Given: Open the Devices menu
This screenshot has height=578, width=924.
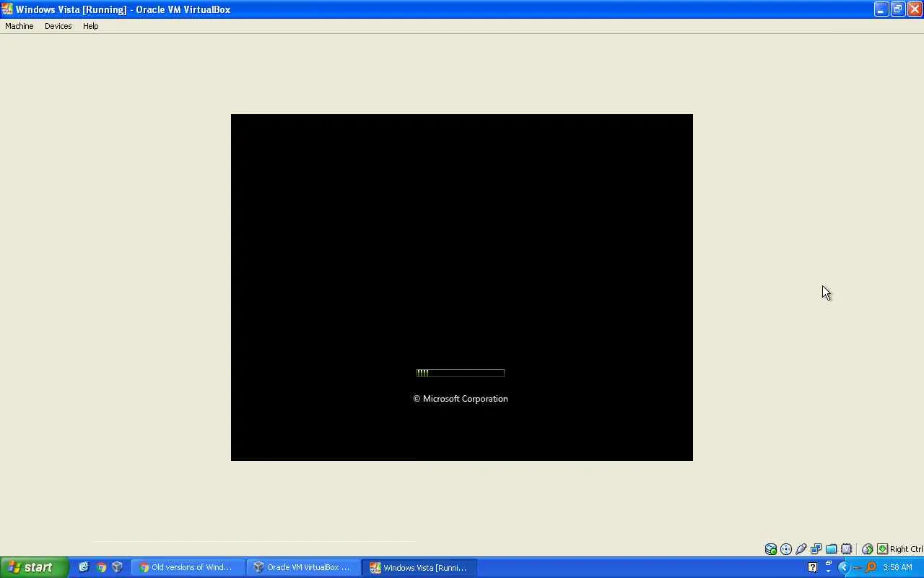Looking at the screenshot, I should click(x=58, y=26).
